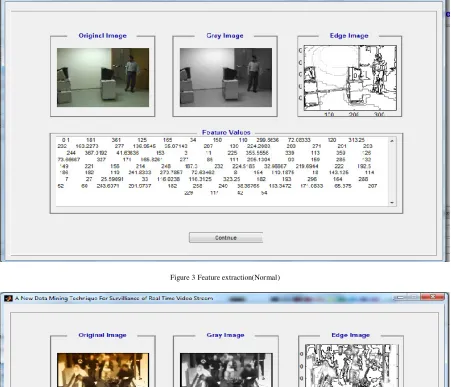Click the lower window title bar text
Screen dimensions: 451x387
(114, 298)
